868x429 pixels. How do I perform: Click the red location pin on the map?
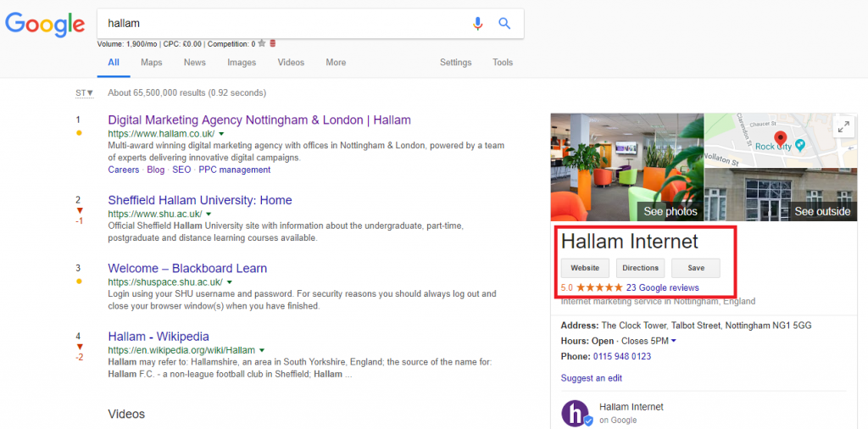point(780,138)
